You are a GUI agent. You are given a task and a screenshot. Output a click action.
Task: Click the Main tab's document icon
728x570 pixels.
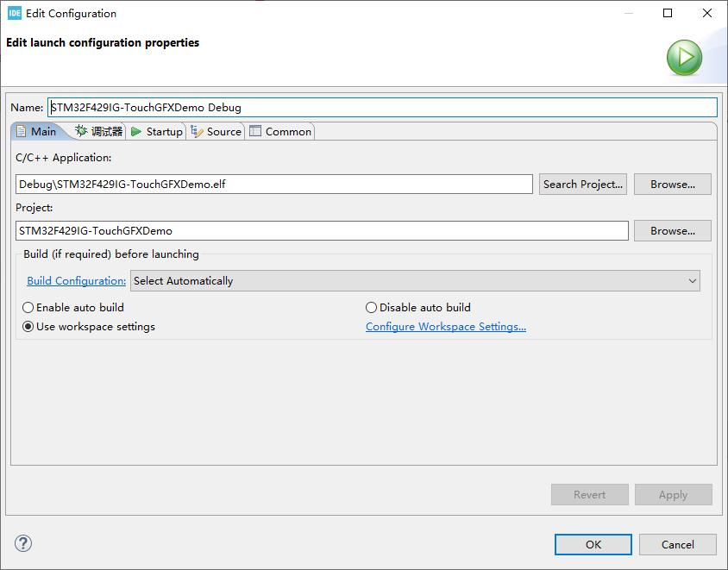[22, 132]
